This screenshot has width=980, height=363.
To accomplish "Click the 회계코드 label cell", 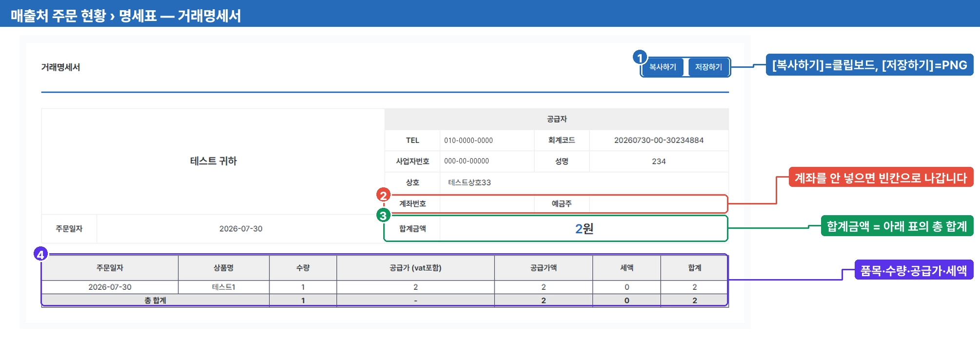I will click(x=562, y=141).
